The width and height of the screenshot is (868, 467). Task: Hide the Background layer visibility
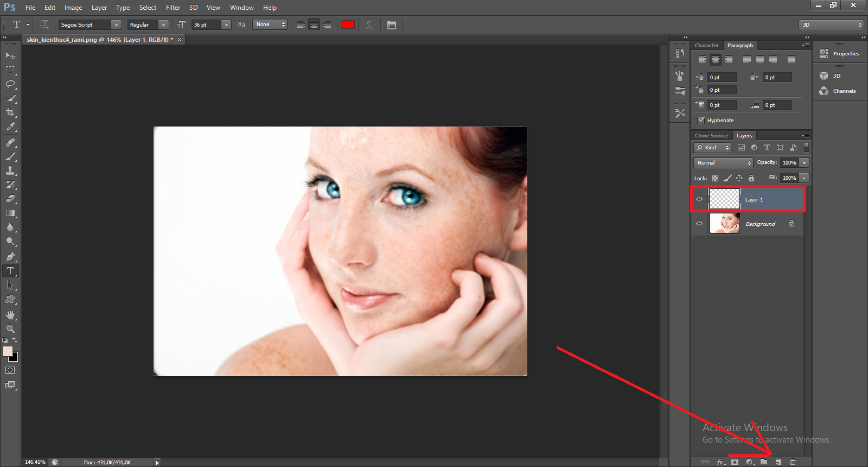click(699, 223)
